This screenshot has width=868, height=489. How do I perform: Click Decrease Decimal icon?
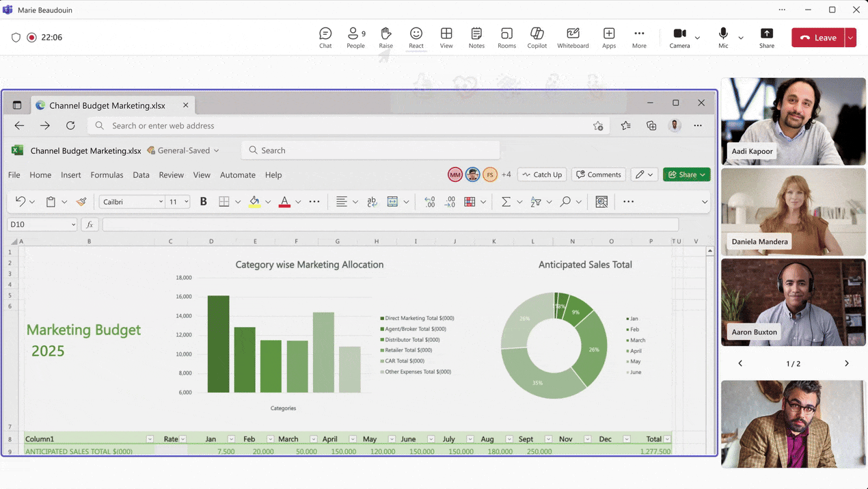click(450, 202)
